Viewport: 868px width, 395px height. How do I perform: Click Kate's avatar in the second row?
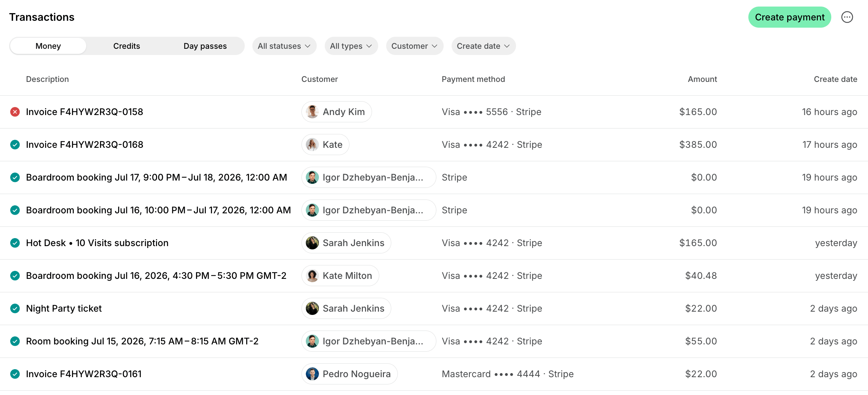(x=312, y=145)
